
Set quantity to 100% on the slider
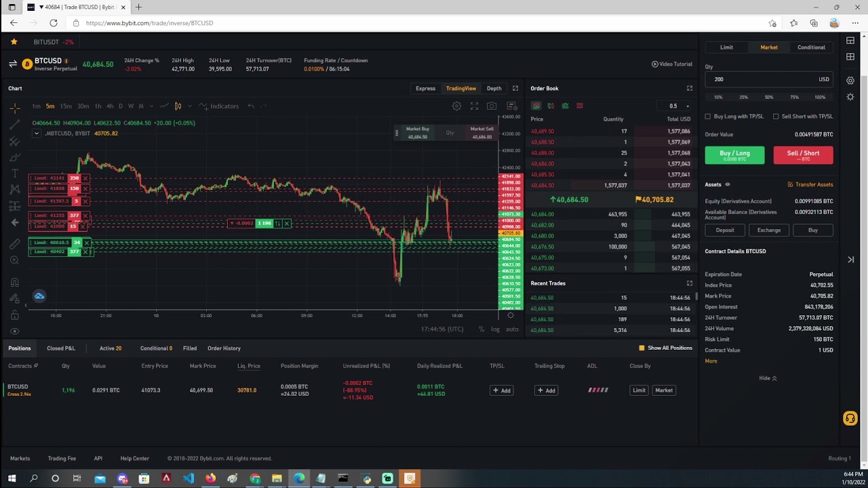click(x=820, y=97)
